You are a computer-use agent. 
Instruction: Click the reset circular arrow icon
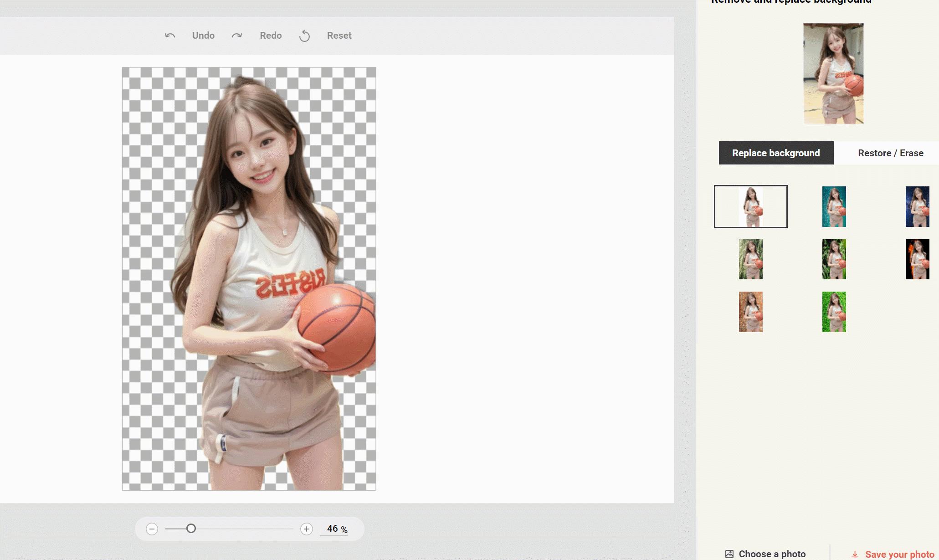coord(304,36)
